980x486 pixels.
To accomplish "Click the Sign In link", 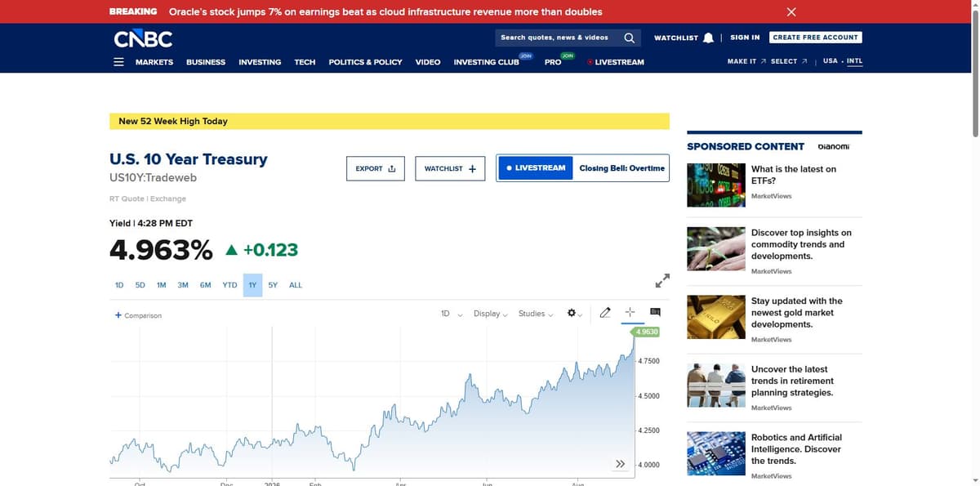I will pos(745,38).
